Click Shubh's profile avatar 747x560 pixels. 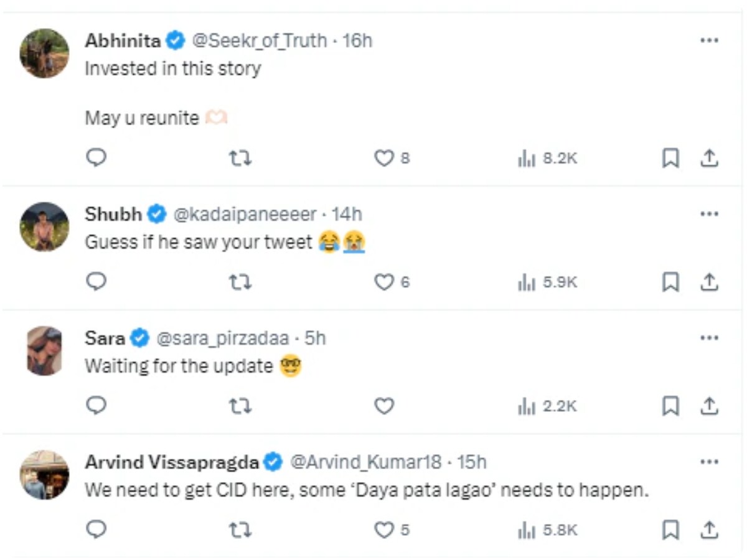pyautogui.click(x=44, y=226)
